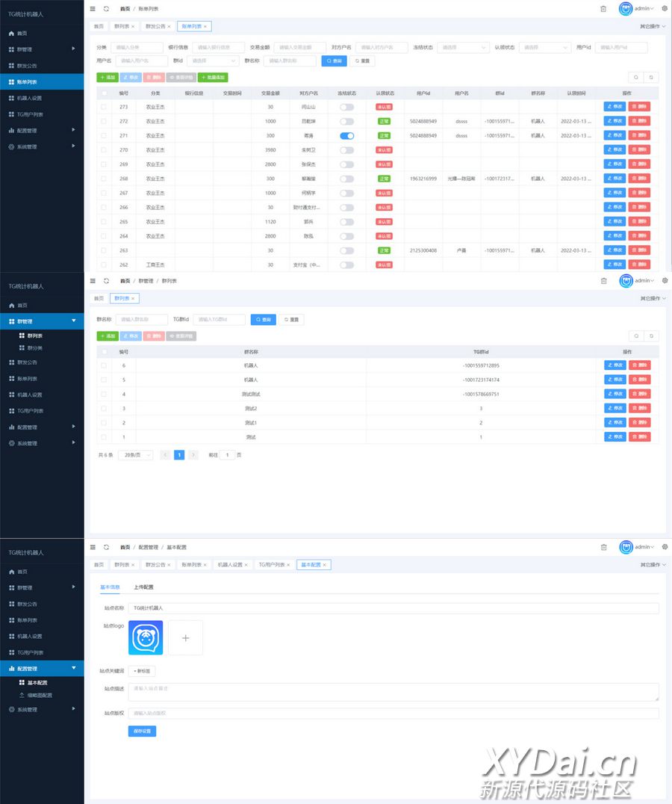Click 修改 for bill row 272
The image size is (672, 804).
click(x=615, y=121)
